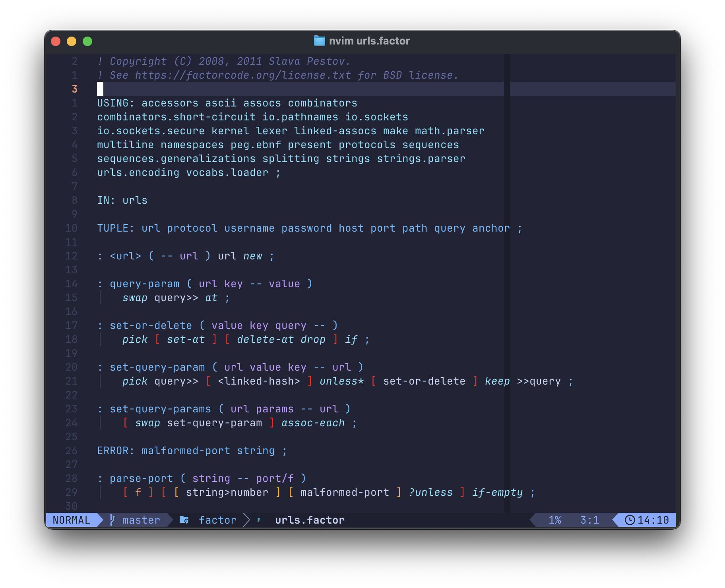The height and width of the screenshot is (588, 725).
Task: Click the at word after query>>
Action: (211, 298)
